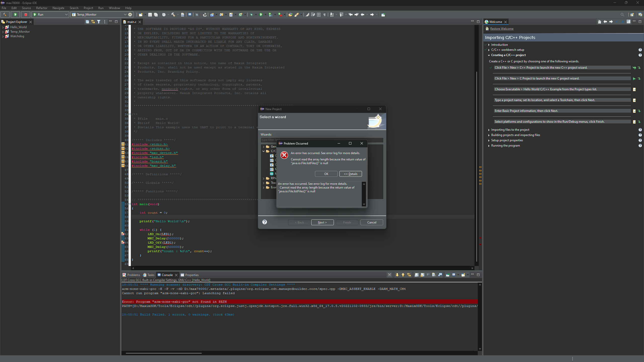Screen dimensions: 644x362
Task: Open the Temp_Monitor launch configuration dropdown
Action: coord(125,14)
